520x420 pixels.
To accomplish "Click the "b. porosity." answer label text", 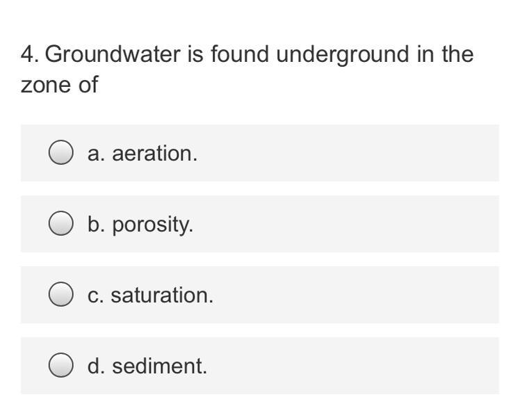I will click(141, 225).
